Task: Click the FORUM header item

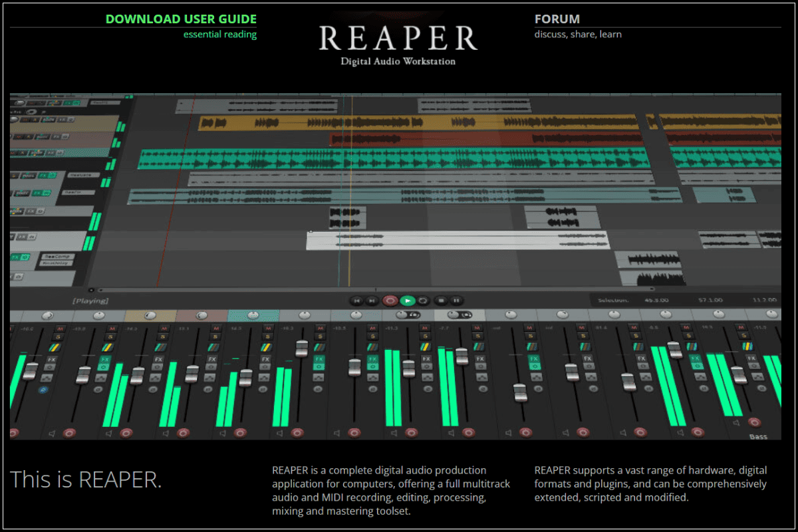Action: [x=557, y=19]
